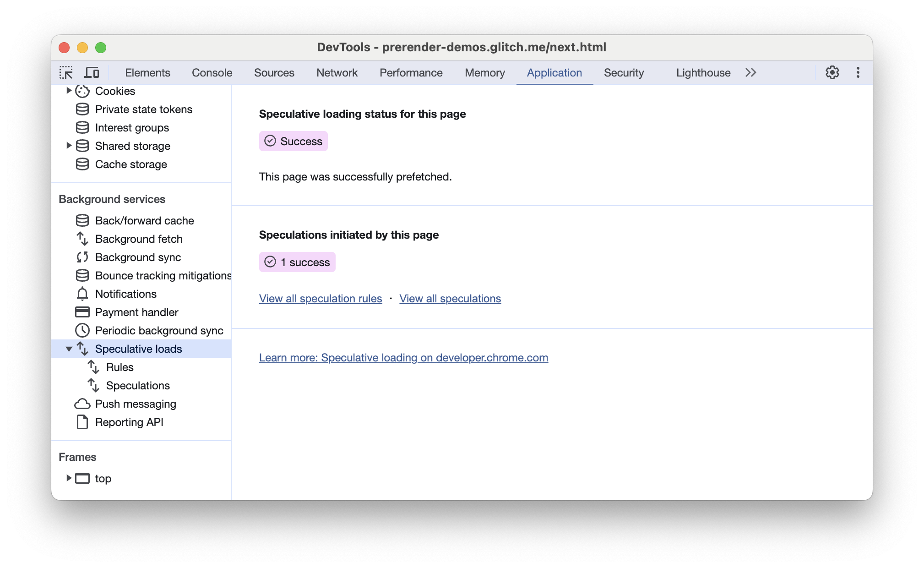Click the Background fetch icon
The height and width of the screenshot is (568, 924).
tap(83, 239)
